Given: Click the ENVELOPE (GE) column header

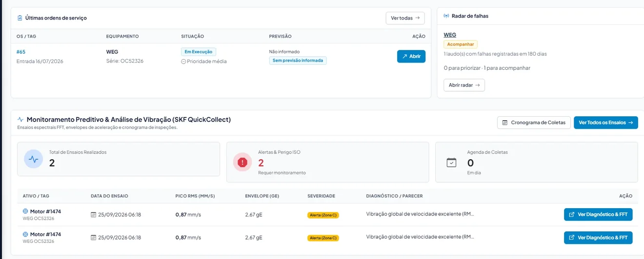Looking at the screenshot, I should (262, 196).
